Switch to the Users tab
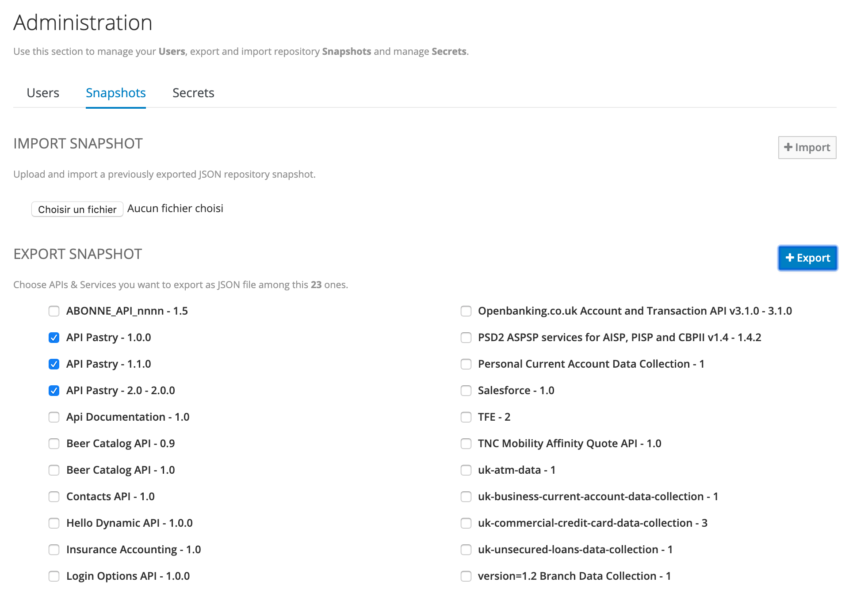The width and height of the screenshot is (849, 616). 42,93
